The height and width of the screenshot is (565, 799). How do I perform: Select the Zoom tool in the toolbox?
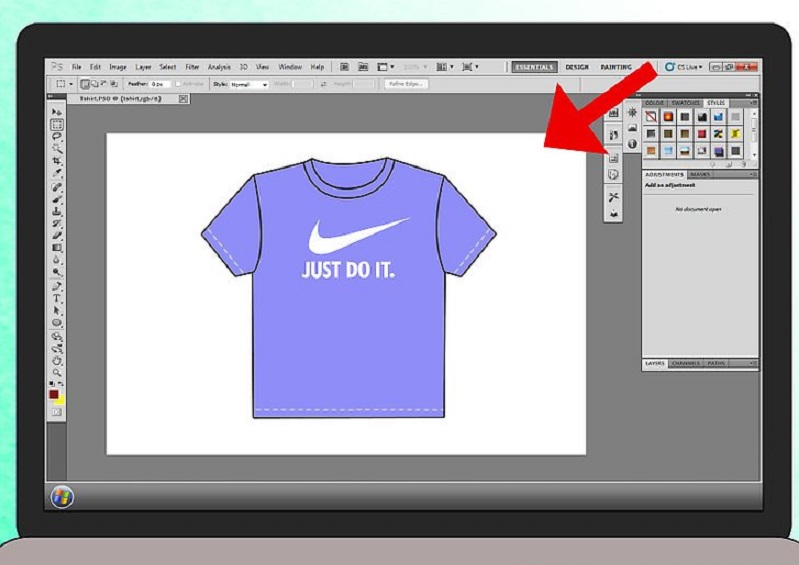pyautogui.click(x=57, y=372)
